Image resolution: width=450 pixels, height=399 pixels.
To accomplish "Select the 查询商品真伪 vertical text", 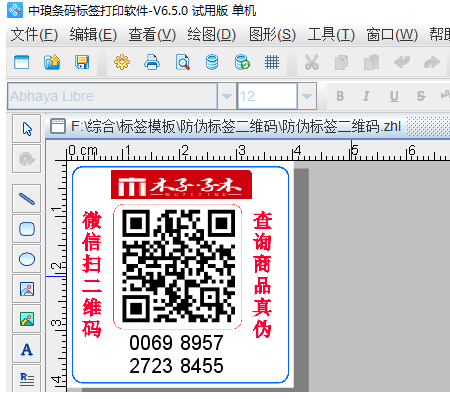I will click(262, 274).
